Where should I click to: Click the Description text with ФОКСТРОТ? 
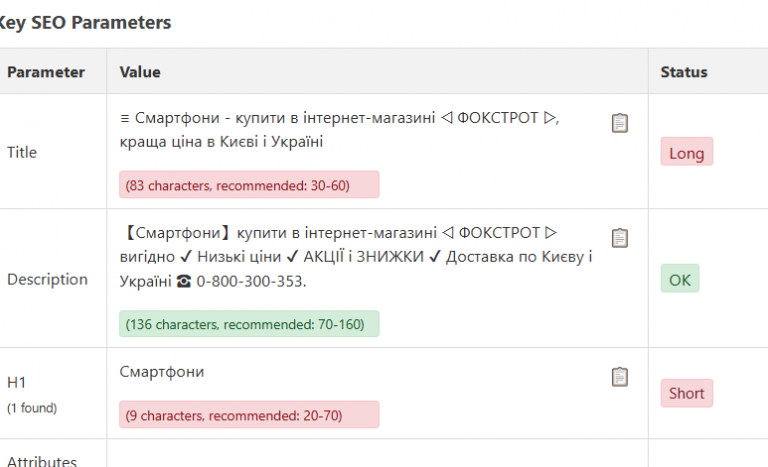pos(356,257)
